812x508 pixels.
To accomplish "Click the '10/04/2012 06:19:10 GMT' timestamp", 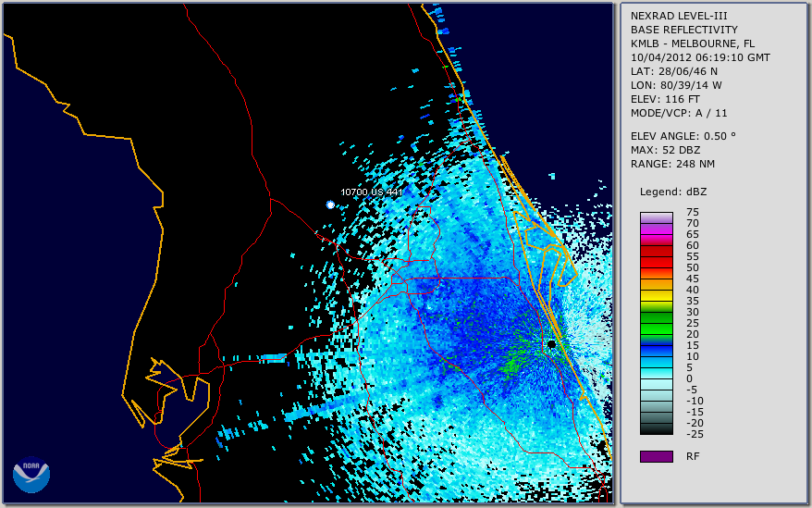I will click(x=700, y=57).
